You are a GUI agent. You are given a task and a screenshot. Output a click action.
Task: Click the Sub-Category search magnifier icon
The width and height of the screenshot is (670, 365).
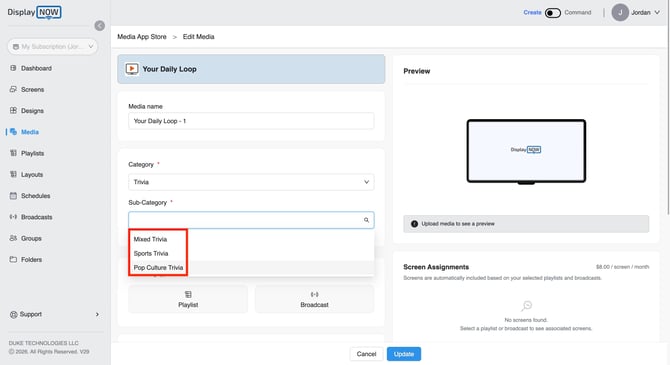[x=366, y=220]
